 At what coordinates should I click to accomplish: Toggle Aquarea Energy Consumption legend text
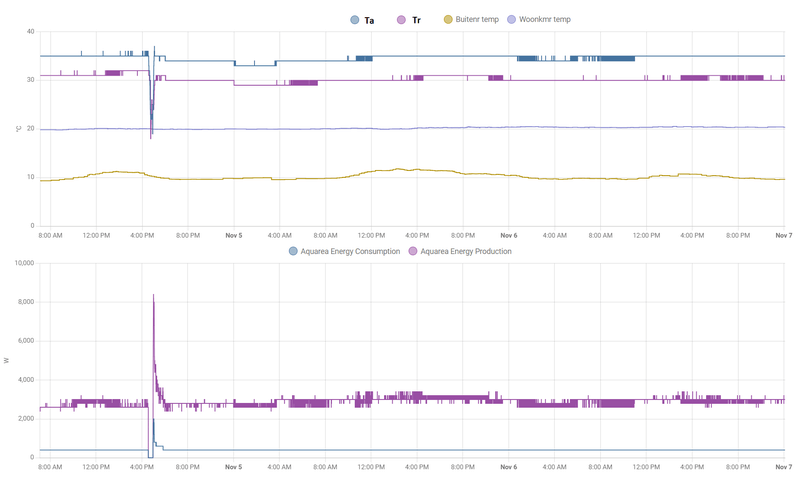(x=350, y=251)
